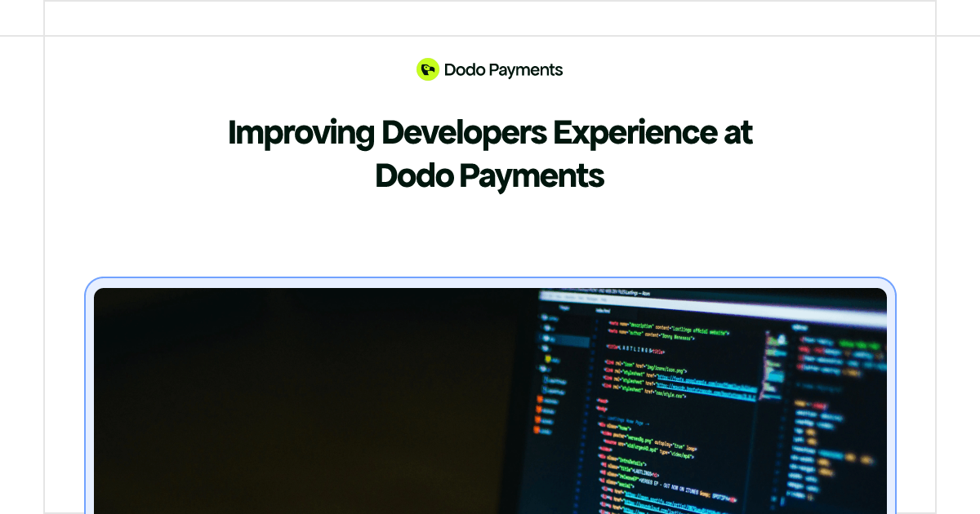The image size is (980, 514).
Task: Open the code editor screen photo
Action: pos(490,401)
